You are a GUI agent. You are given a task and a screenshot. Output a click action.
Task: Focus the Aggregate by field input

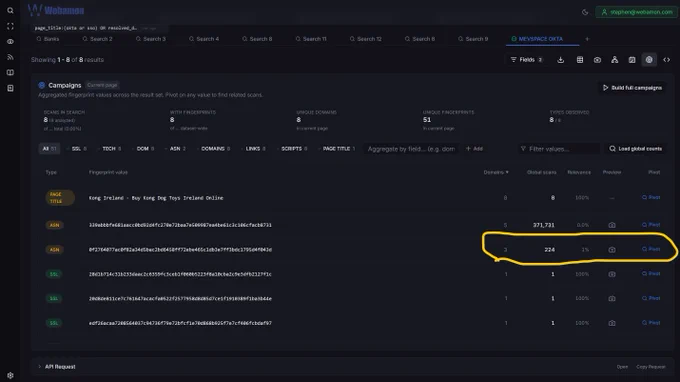pos(411,149)
